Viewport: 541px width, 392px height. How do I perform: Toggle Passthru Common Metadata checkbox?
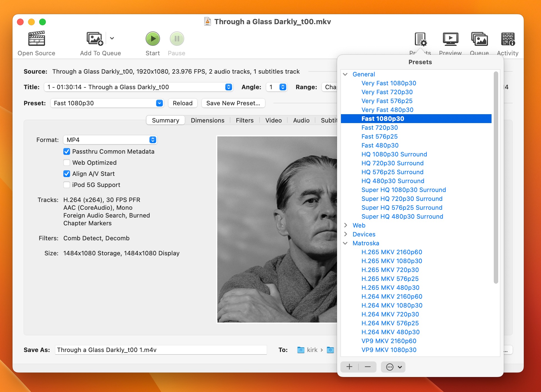[x=67, y=151]
